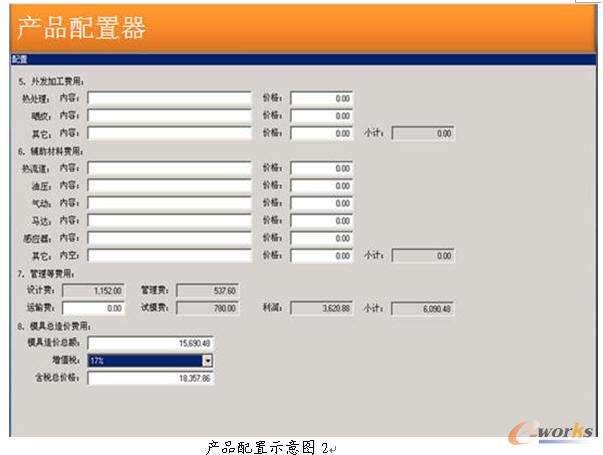The width and height of the screenshot is (603, 455).
Task: Click the 油压 content input field
Action: coord(169,186)
